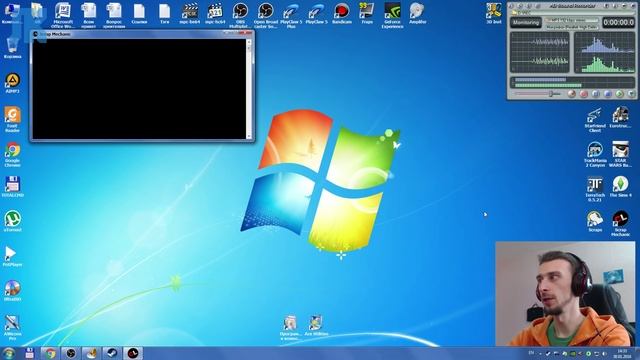The height and width of the screenshot is (360, 640).
Task: Open the Scraps desktop shortcut
Action: point(595,222)
